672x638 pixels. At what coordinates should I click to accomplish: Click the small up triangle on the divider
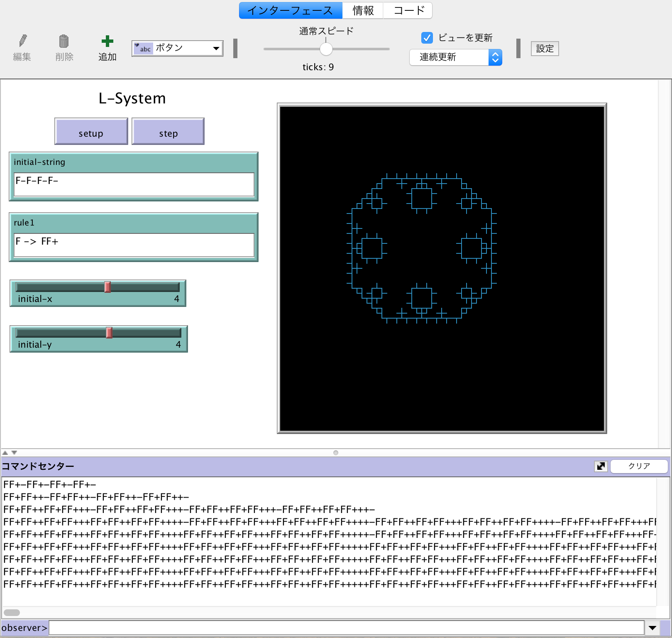point(5,453)
